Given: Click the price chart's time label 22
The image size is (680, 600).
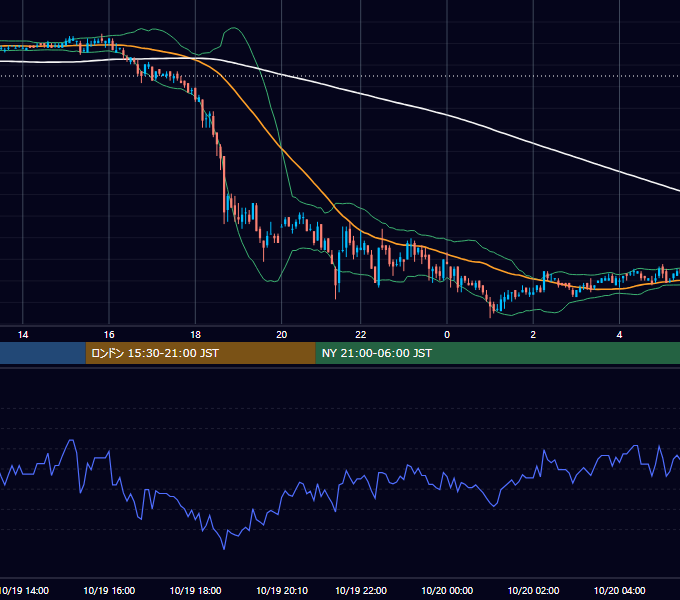Looking at the screenshot, I should [361, 335].
